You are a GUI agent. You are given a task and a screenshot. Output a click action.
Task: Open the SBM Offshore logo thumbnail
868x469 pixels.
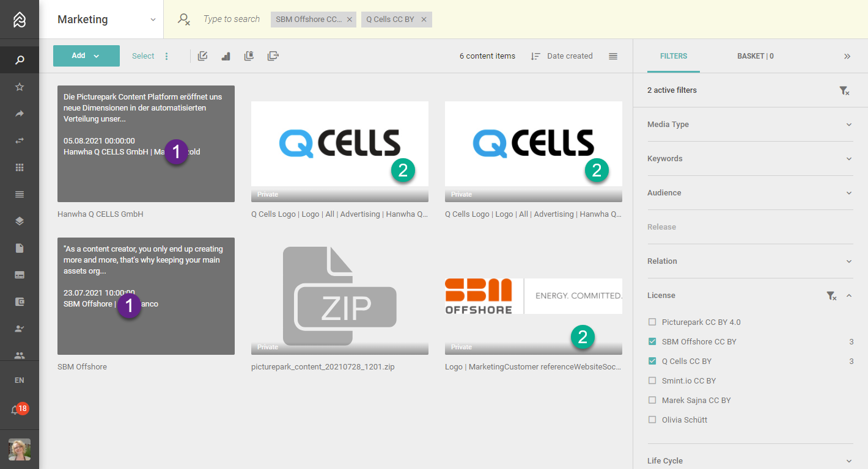(534, 296)
